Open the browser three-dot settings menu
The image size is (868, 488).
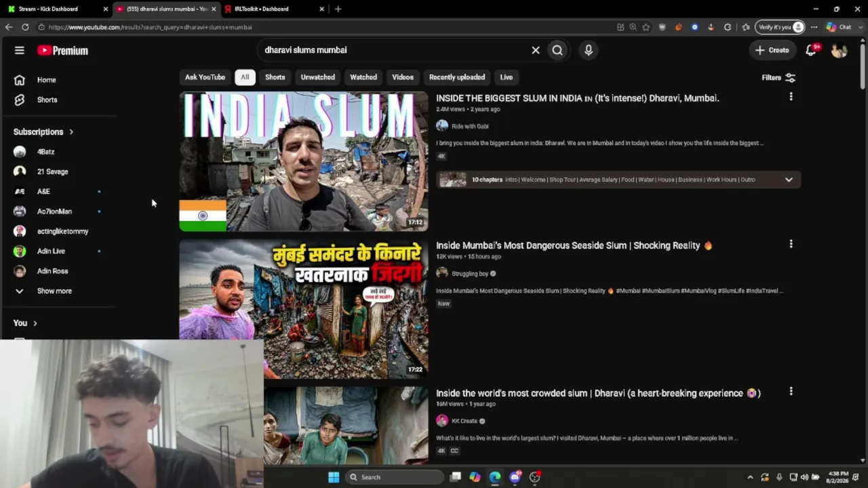[814, 27]
